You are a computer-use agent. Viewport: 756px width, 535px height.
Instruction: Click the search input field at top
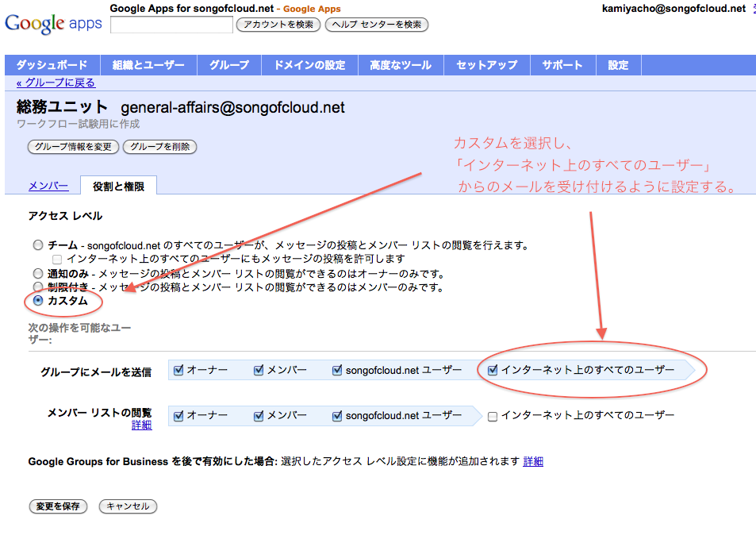171,25
